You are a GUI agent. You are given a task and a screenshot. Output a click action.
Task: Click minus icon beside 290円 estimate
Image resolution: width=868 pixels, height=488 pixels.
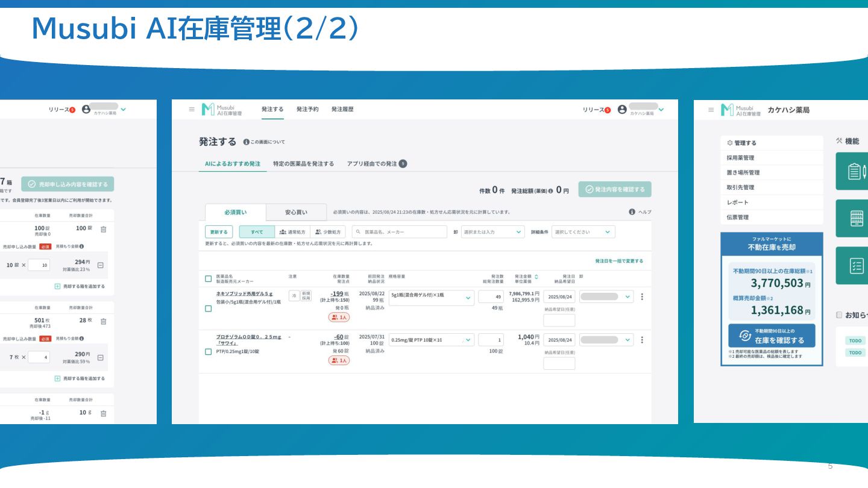coord(101,357)
